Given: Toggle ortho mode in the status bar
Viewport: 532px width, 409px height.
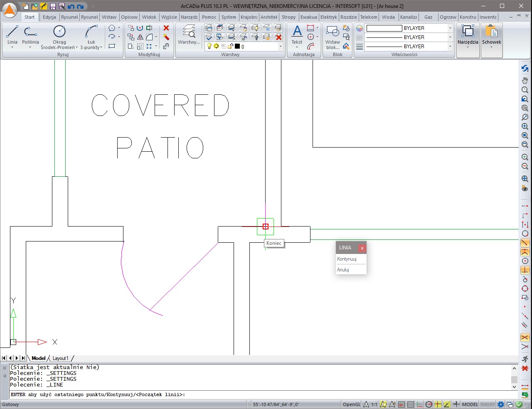Looking at the screenshot, I should point(420,404).
